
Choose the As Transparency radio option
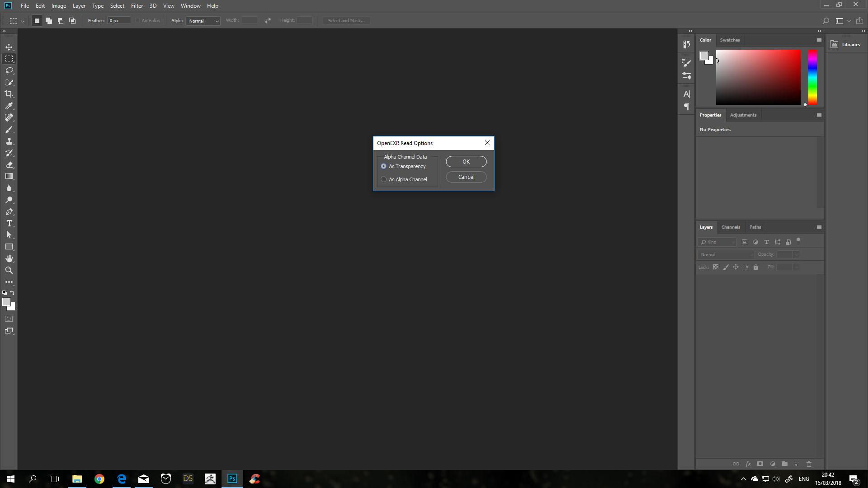pos(384,166)
